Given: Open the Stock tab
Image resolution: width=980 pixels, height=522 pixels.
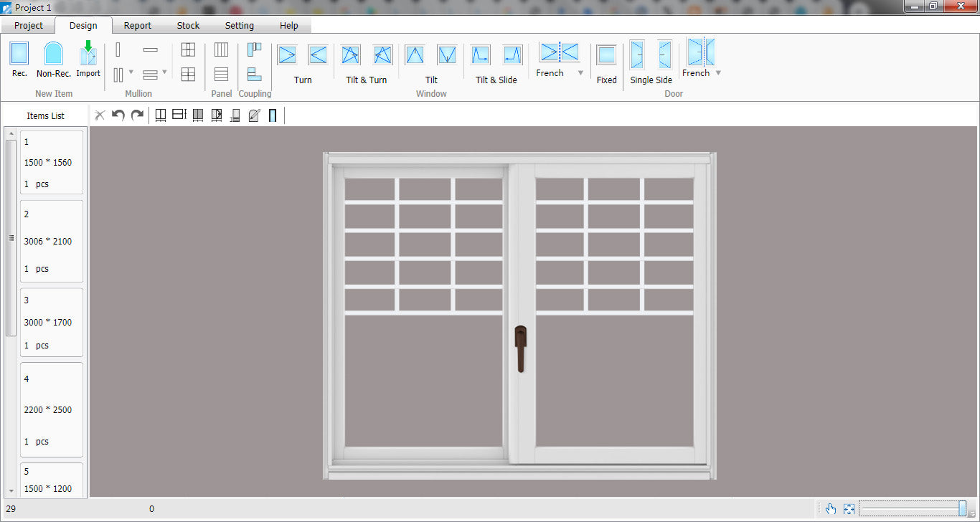Looking at the screenshot, I should tap(188, 25).
